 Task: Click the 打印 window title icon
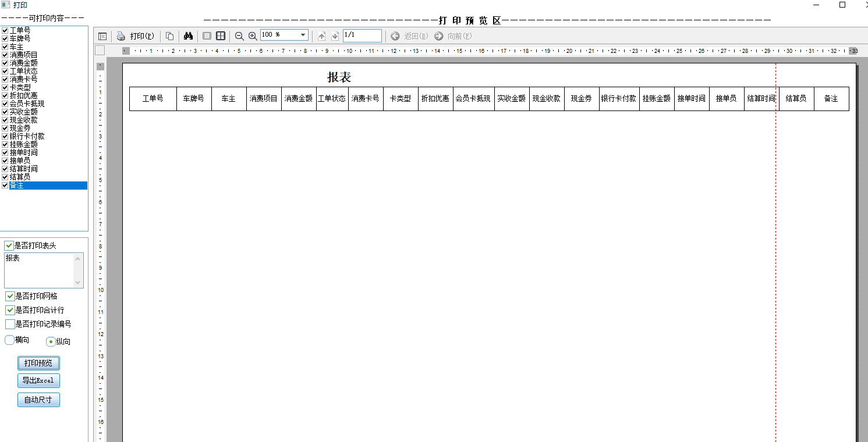5,5
